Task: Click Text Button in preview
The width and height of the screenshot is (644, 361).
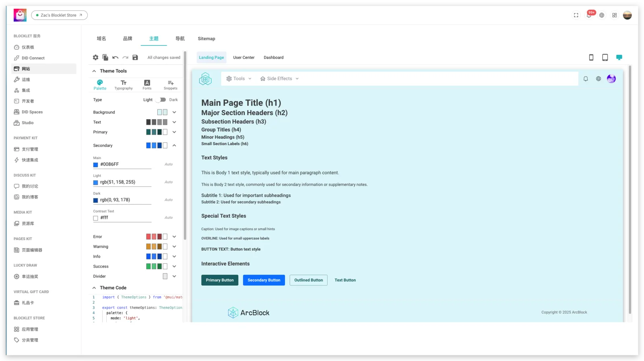Action: point(345,280)
